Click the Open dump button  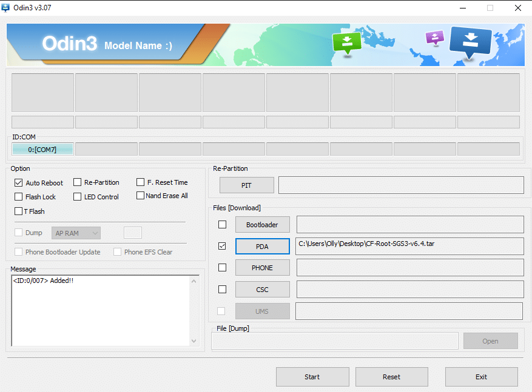[x=491, y=341]
